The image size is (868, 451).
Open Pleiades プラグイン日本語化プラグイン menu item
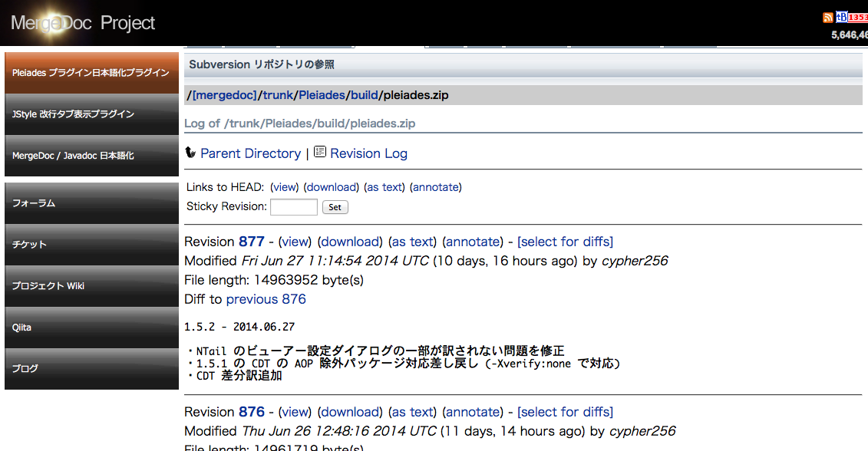(x=91, y=73)
